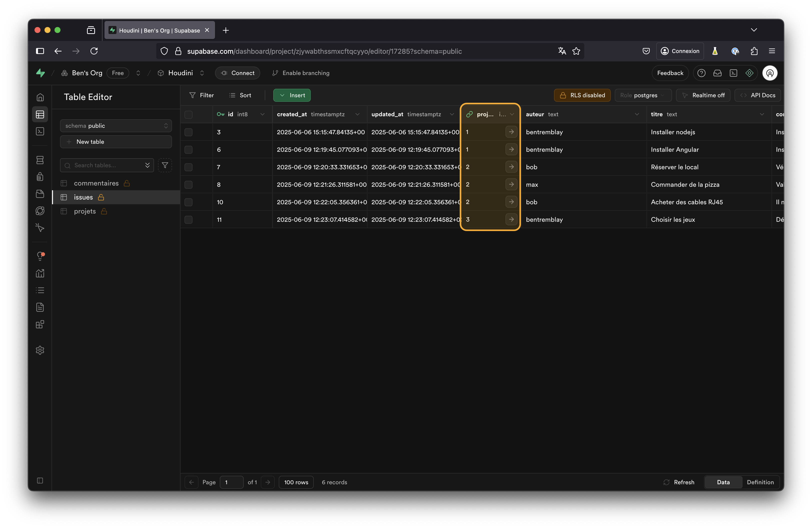Switch to the Data tab
The height and width of the screenshot is (528, 812).
click(723, 482)
